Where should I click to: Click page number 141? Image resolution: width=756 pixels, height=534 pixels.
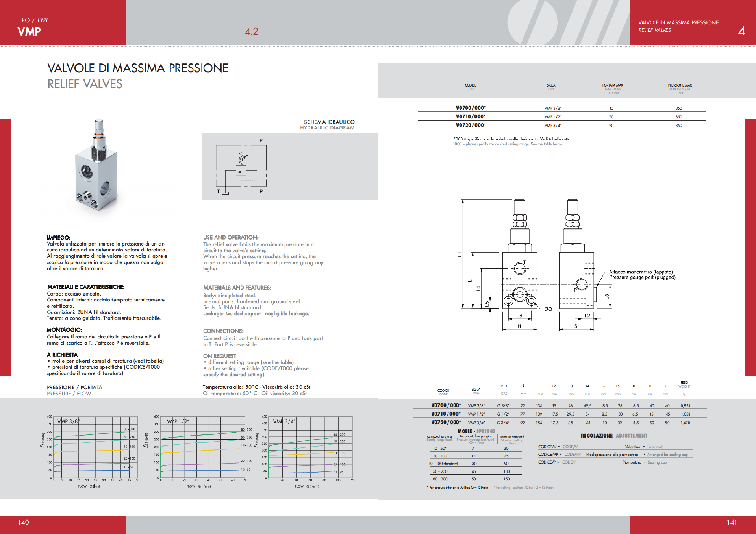(732, 522)
